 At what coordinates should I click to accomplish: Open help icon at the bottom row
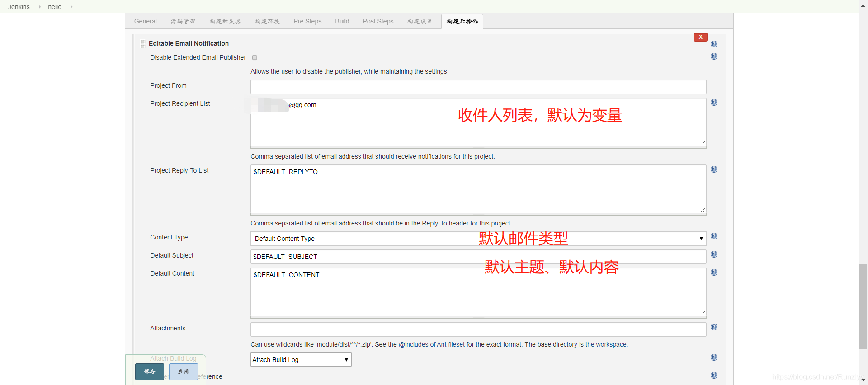click(714, 376)
